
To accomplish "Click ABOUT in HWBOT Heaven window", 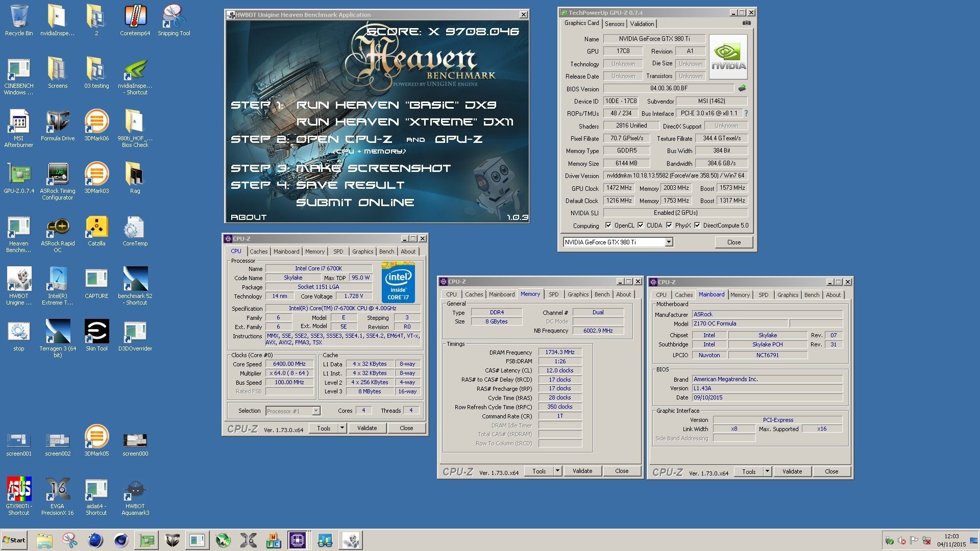I will tap(249, 217).
